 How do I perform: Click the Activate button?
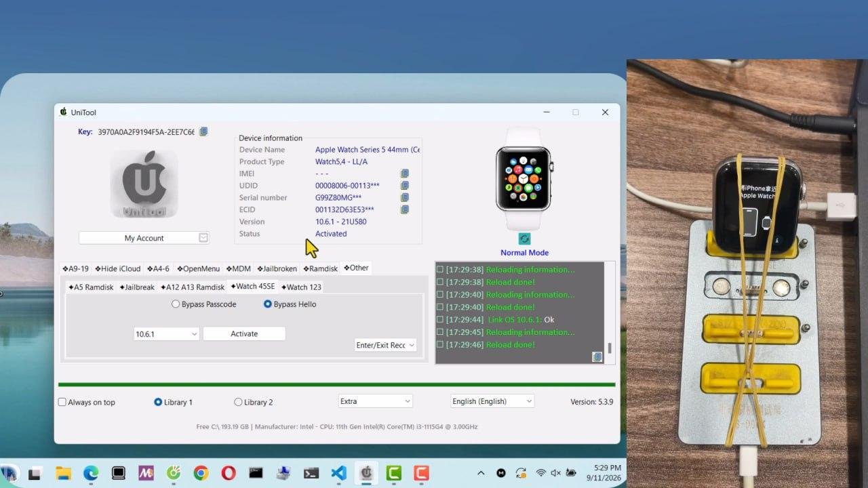point(244,333)
